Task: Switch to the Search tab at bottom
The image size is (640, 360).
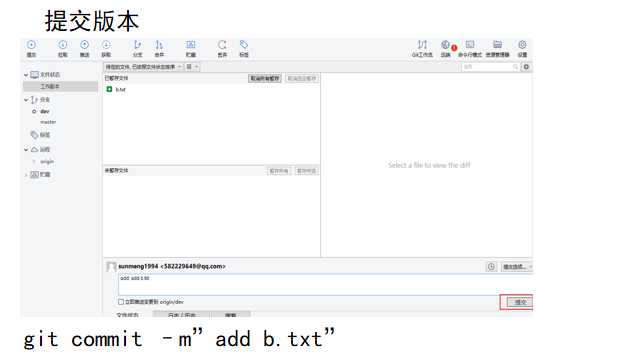Action: [231, 315]
